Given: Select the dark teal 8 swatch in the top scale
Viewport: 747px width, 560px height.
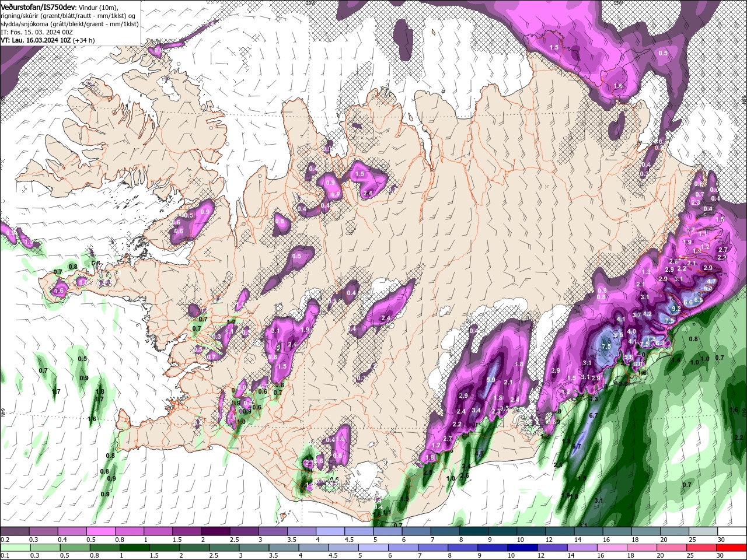Looking at the screenshot, I should pyautogui.click(x=474, y=531).
